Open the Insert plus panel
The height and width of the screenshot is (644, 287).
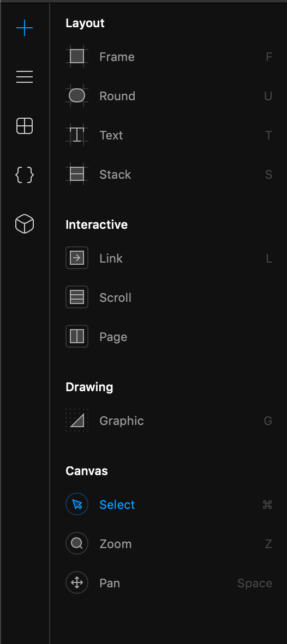24,28
